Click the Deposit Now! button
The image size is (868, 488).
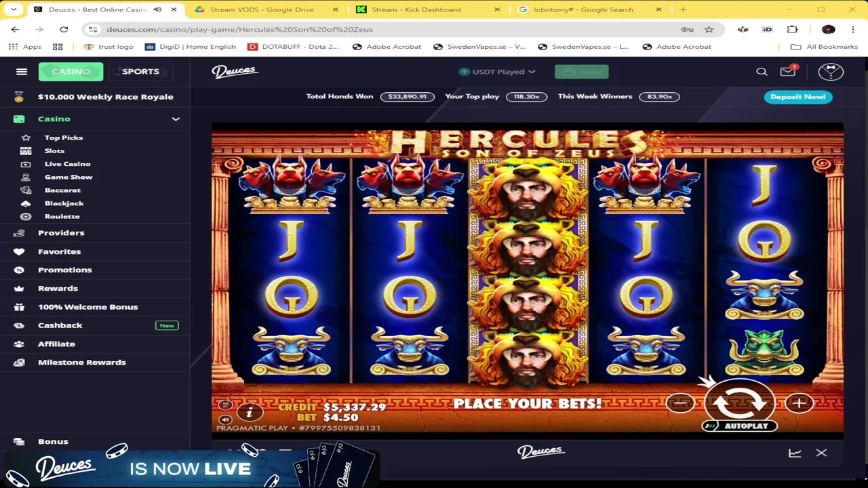pos(797,96)
